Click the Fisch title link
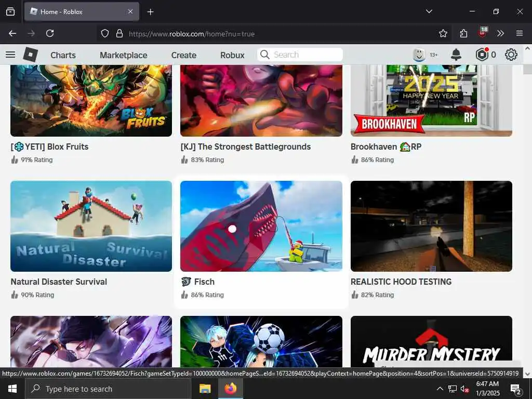The height and width of the screenshot is (399, 532). (197, 282)
